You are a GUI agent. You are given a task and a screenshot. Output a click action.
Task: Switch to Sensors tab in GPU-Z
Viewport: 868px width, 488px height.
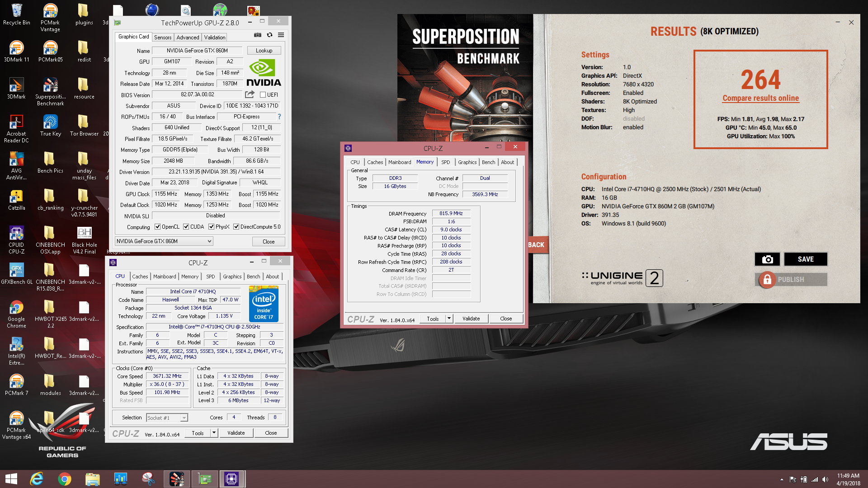click(x=163, y=38)
